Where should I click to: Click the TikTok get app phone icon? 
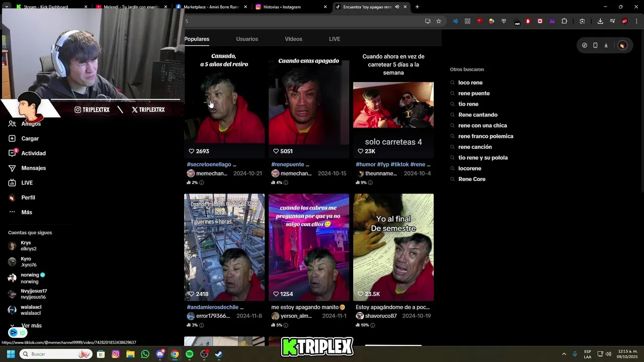pyautogui.click(x=595, y=45)
